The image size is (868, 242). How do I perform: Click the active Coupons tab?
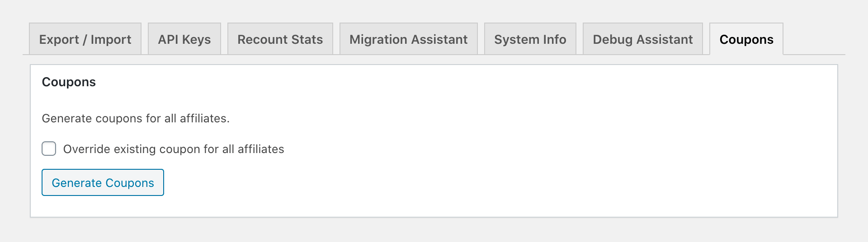tap(746, 39)
